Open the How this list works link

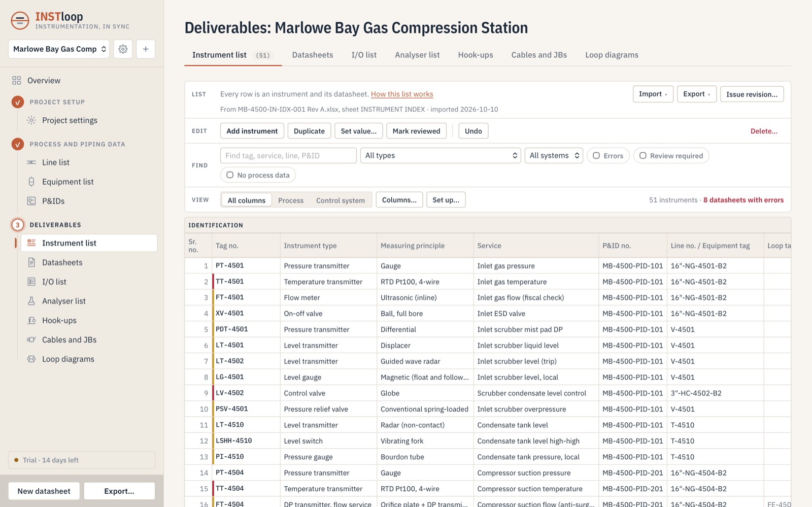coord(402,94)
